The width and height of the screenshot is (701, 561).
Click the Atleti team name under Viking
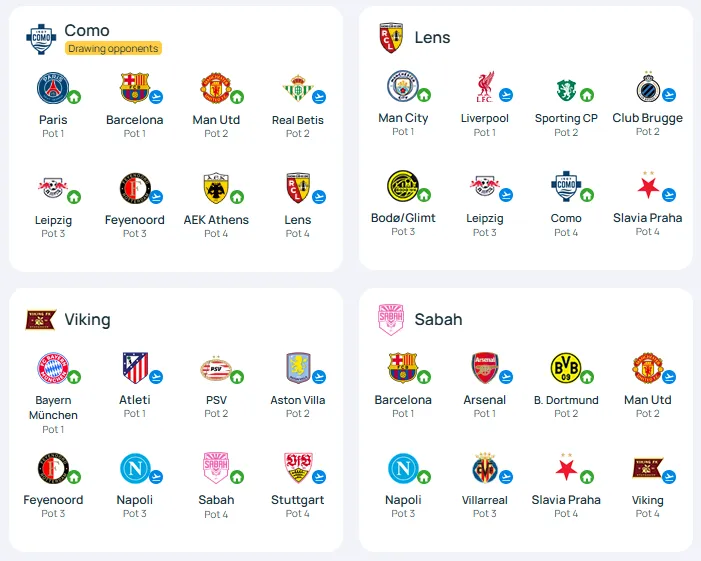135,400
